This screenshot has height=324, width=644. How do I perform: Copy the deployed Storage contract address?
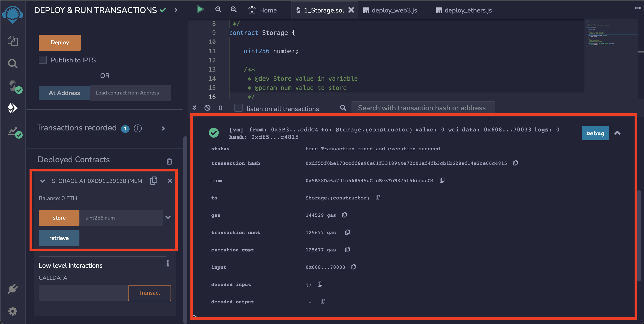click(x=153, y=181)
